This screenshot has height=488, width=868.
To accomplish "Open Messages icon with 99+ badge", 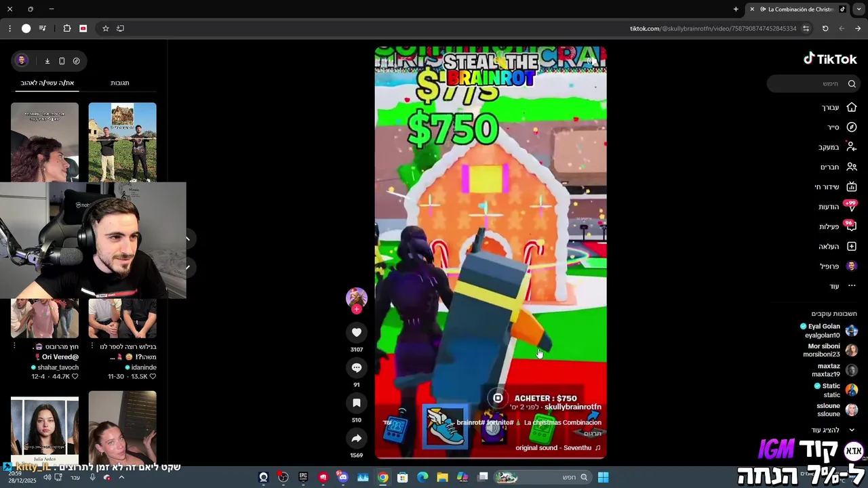I will (851, 206).
